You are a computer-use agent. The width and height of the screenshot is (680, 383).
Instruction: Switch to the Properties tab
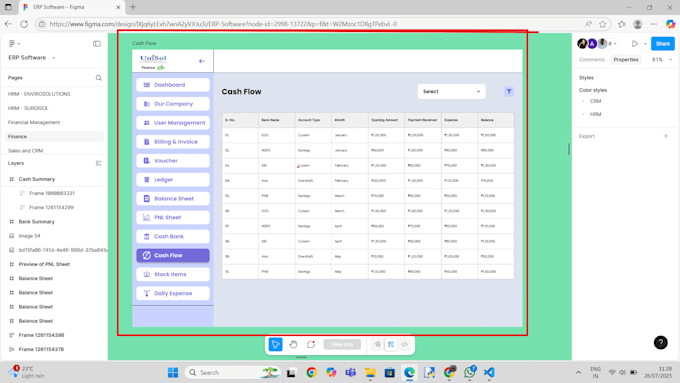[x=626, y=60]
